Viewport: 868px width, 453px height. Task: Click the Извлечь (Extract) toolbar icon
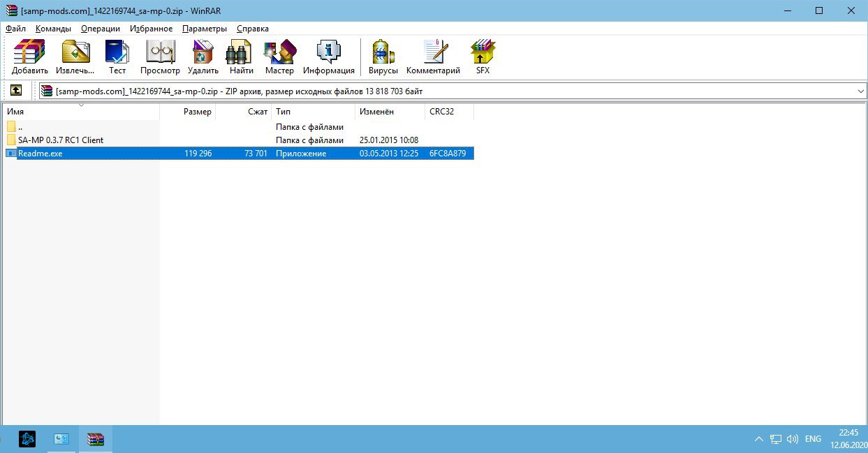click(x=75, y=52)
